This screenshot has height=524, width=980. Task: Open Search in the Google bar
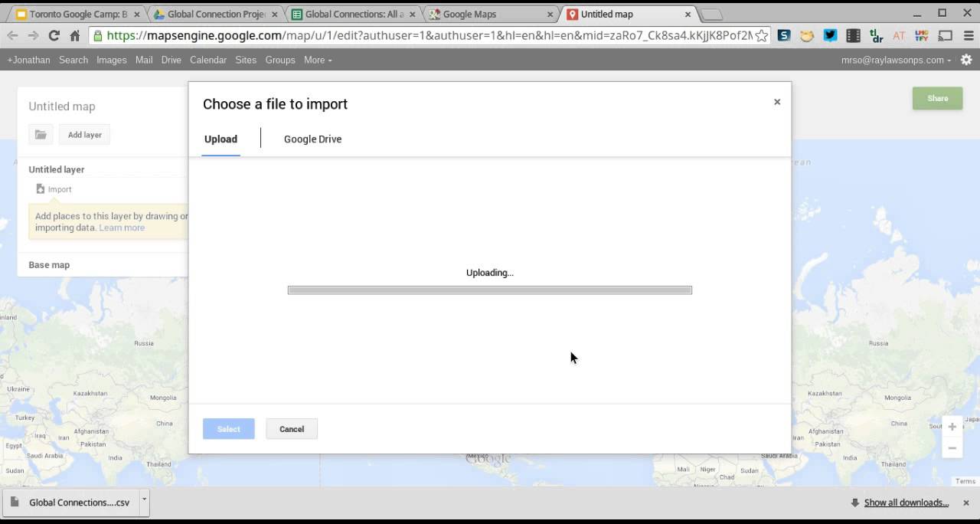click(x=73, y=60)
